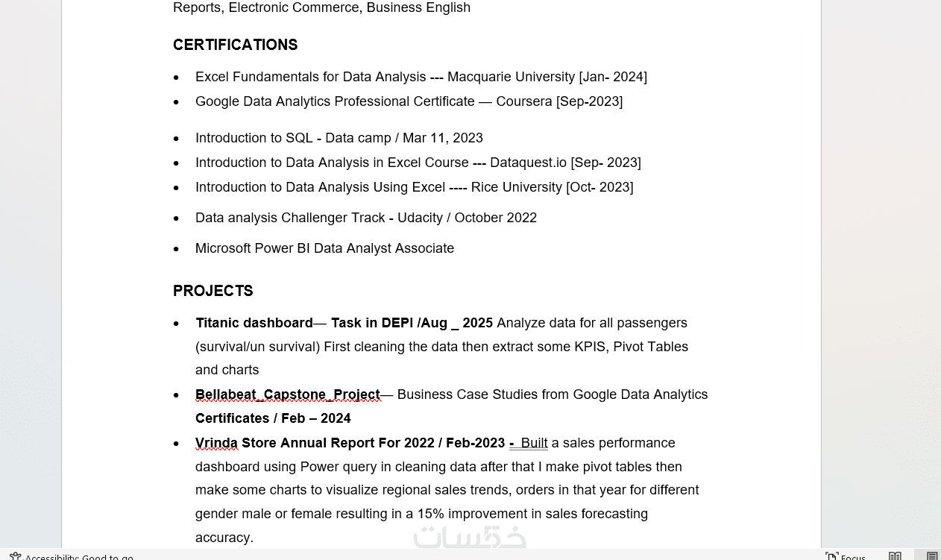Click the underlined word "Built"

coord(534,443)
